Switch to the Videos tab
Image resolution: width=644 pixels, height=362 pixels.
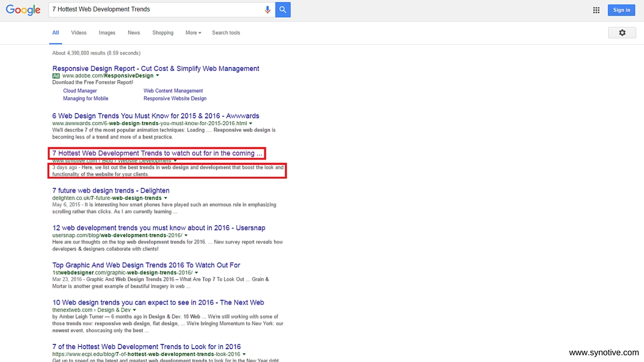tap(79, 33)
